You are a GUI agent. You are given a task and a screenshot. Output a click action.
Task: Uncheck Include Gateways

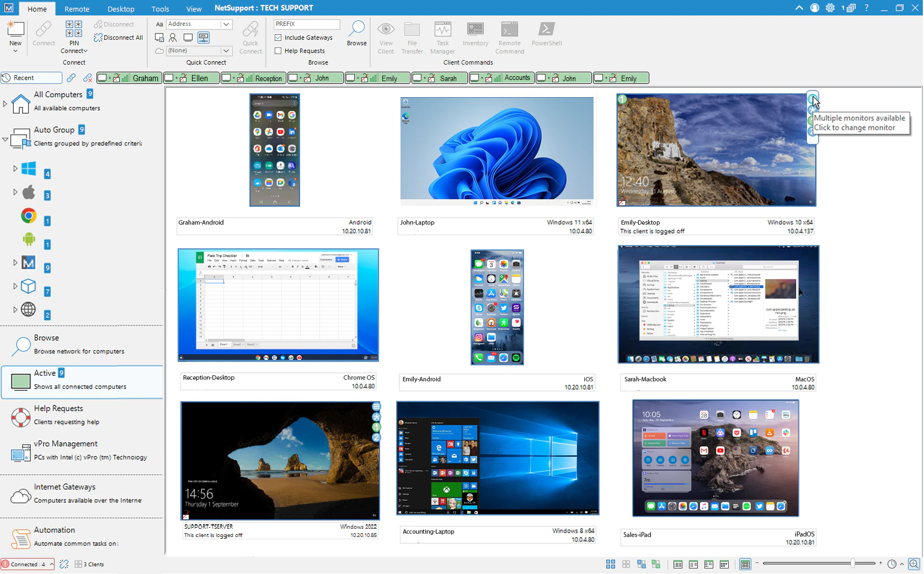[x=278, y=37]
